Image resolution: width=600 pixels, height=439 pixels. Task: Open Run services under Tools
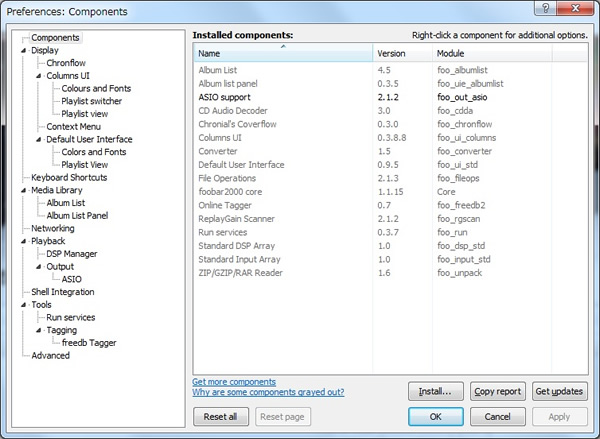tap(71, 317)
